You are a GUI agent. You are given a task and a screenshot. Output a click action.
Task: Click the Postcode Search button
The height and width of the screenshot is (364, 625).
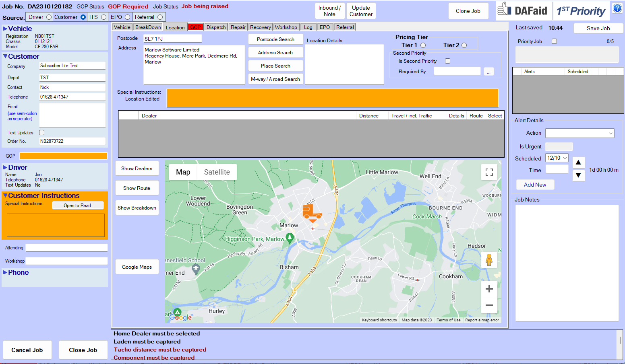point(275,39)
